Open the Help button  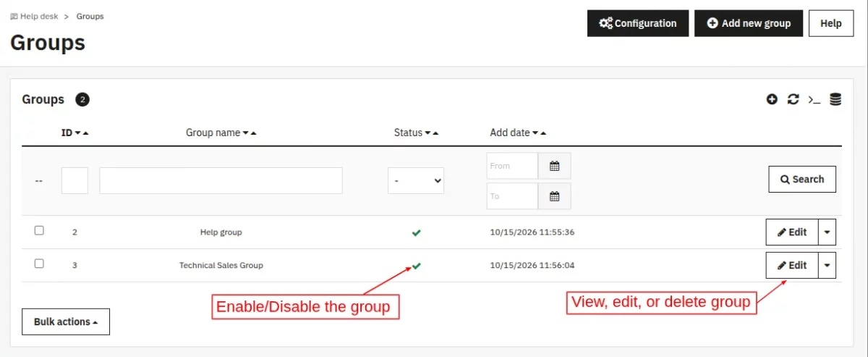(x=831, y=23)
